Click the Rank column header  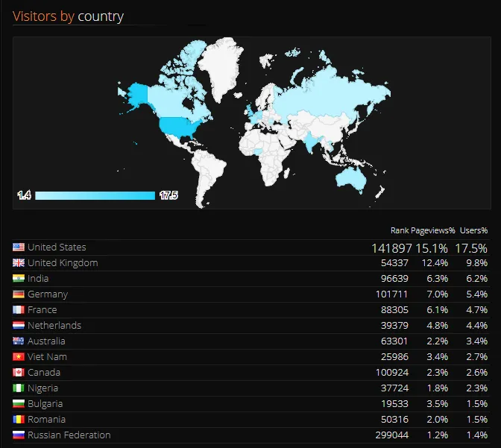coord(400,230)
